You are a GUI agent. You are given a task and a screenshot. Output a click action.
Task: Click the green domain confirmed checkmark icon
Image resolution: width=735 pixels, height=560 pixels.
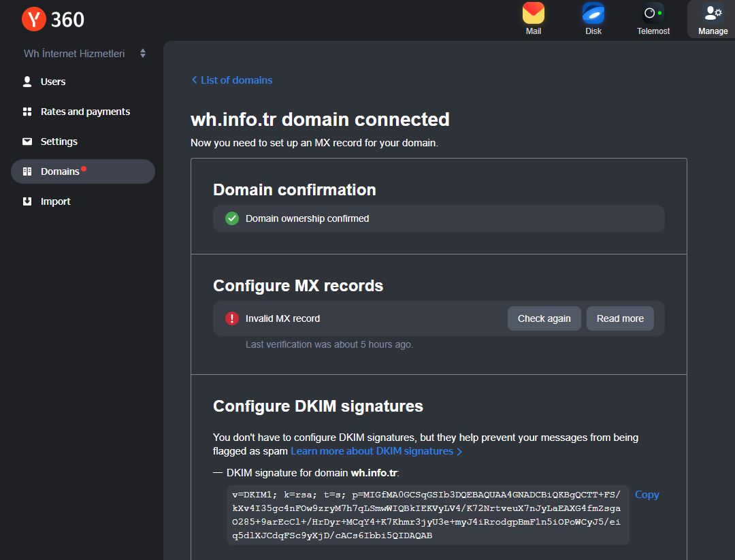tap(232, 218)
